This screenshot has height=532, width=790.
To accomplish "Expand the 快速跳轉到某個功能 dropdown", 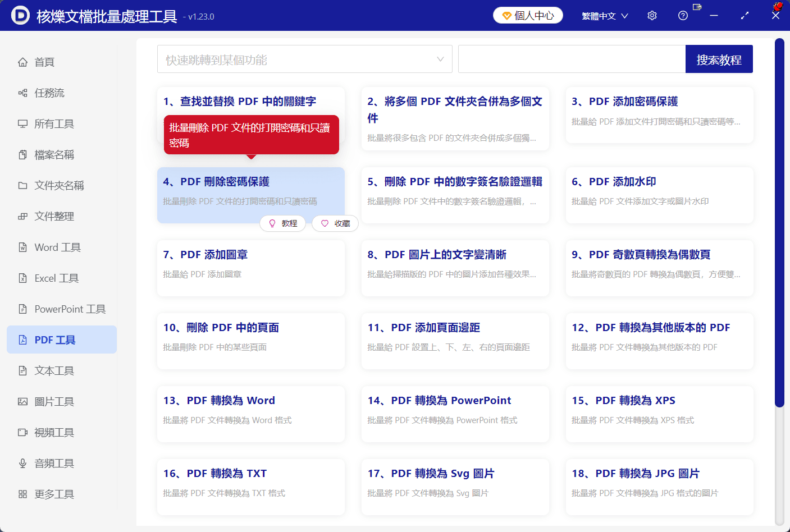I will coord(305,59).
